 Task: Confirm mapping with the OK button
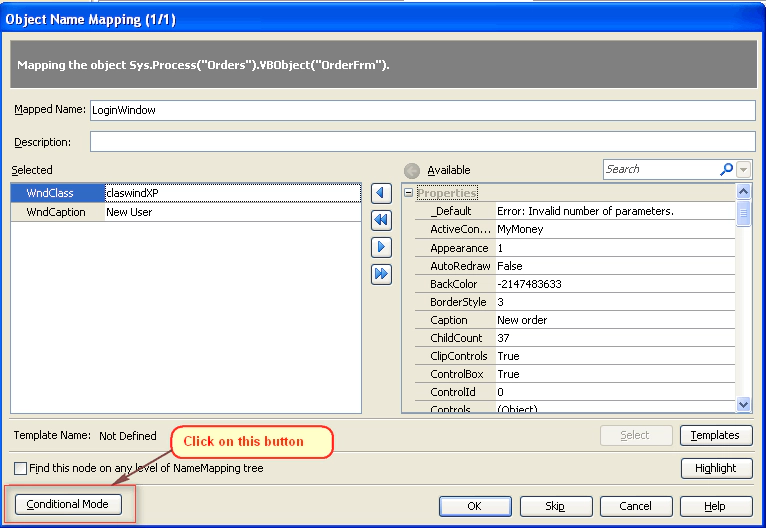point(475,506)
